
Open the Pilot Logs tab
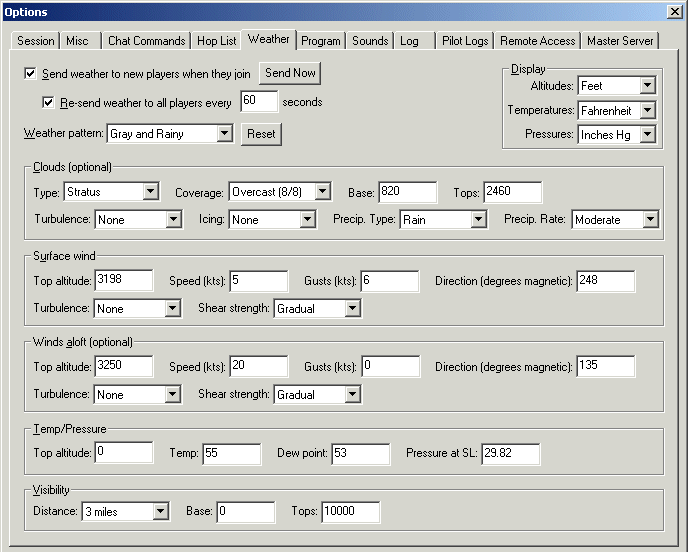(465, 41)
